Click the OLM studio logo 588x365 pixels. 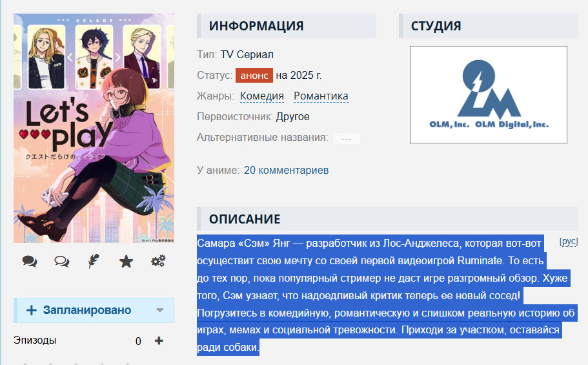[488, 94]
